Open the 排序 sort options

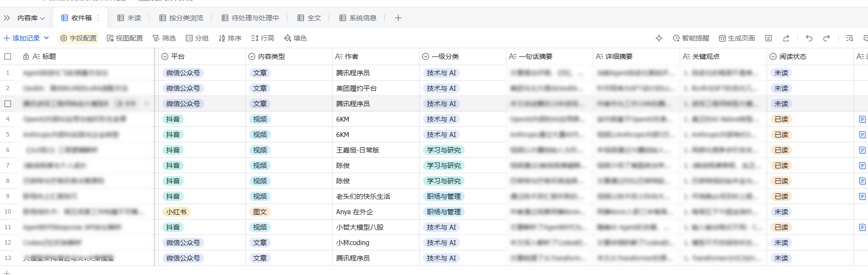(230, 38)
